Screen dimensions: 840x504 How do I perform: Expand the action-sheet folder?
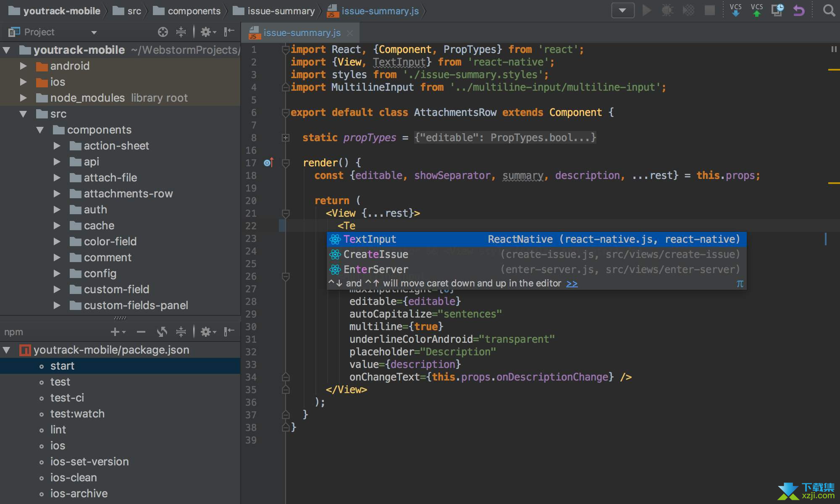click(57, 146)
